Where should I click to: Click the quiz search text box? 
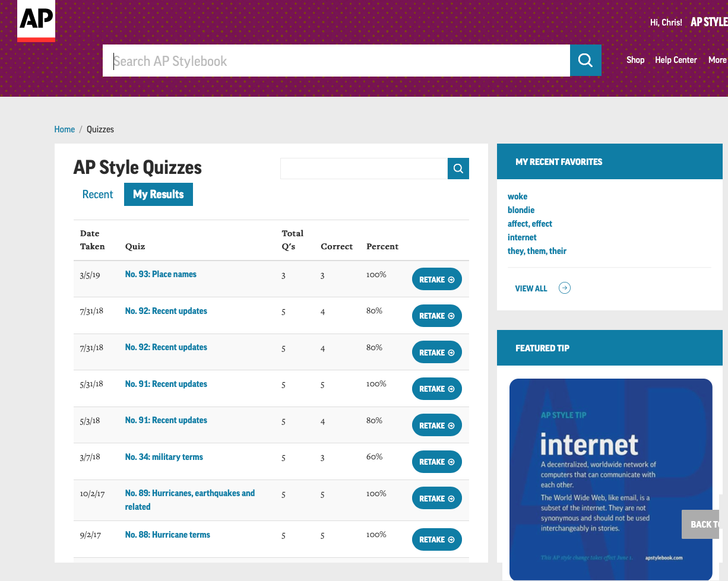click(x=364, y=169)
